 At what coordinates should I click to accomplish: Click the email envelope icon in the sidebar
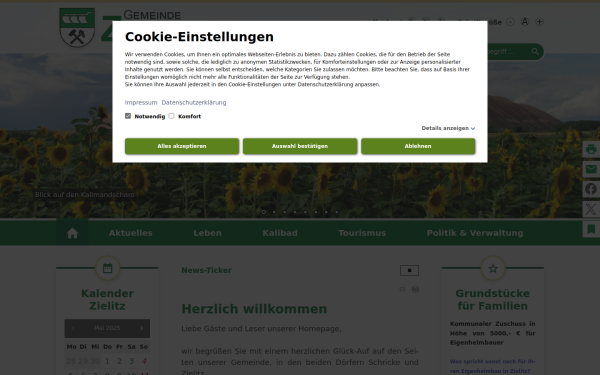point(591,169)
